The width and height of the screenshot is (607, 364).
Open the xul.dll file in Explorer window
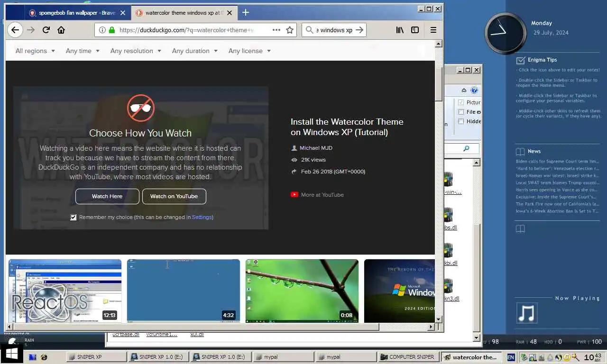(197, 334)
